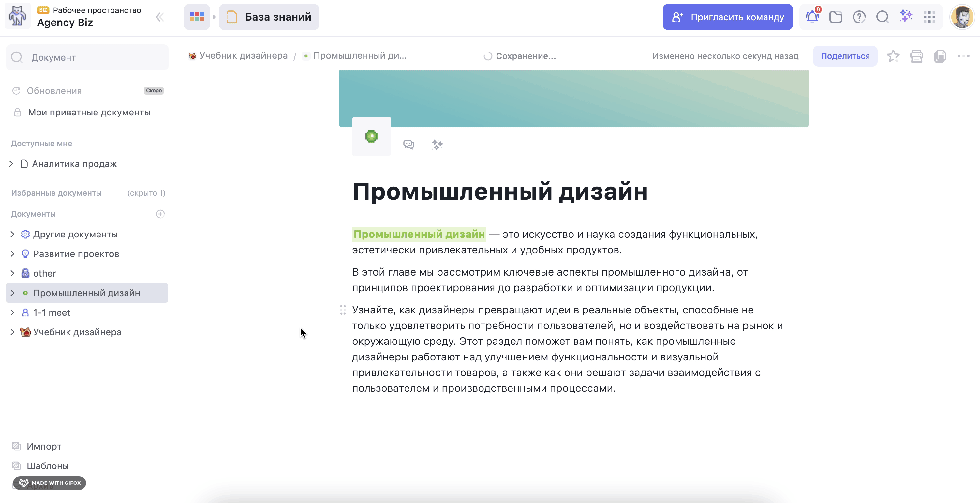980x503 pixels.
Task: Open Шаблоны menu item
Action: pyautogui.click(x=48, y=466)
